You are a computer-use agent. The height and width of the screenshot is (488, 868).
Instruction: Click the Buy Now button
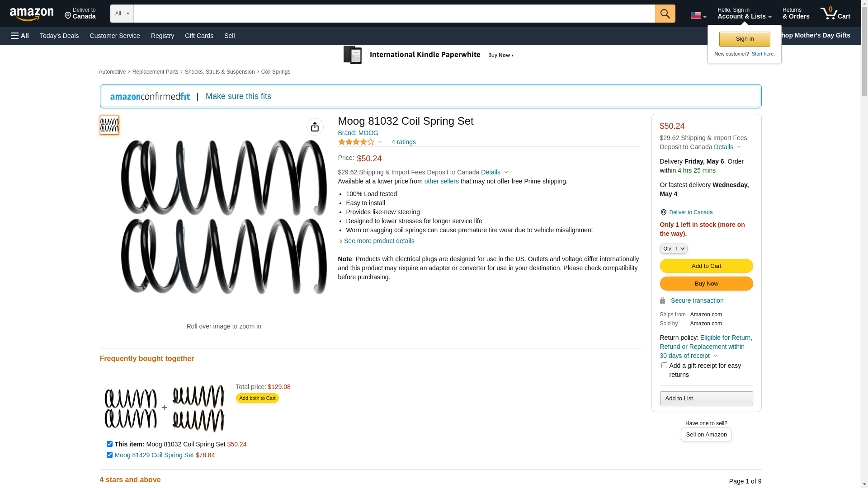pyautogui.click(x=706, y=283)
